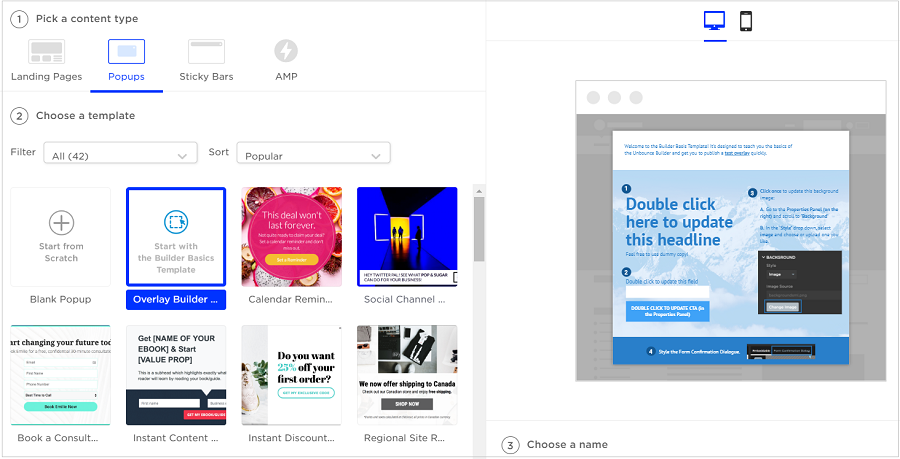Image resolution: width=900 pixels, height=459 pixels.
Task: Click the Pick a content type heading
Action: (87, 19)
